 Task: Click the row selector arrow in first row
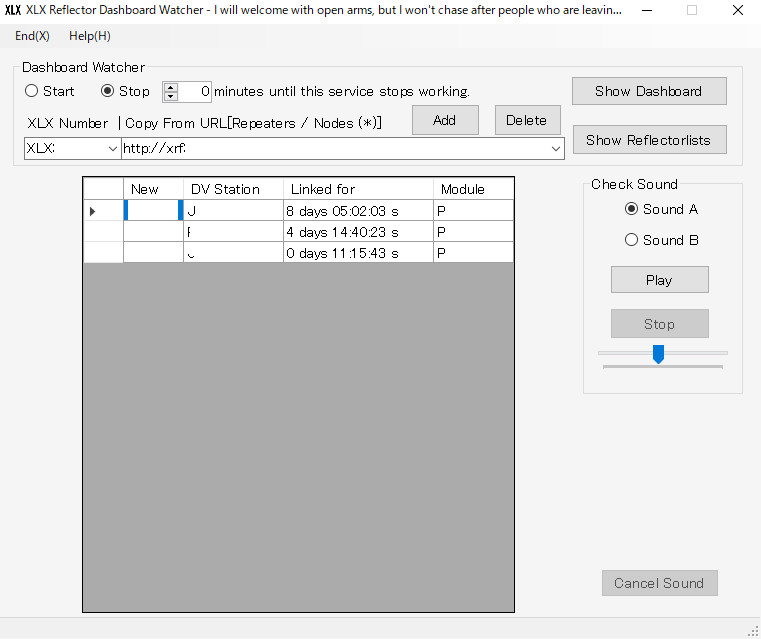(x=93, y=211)
